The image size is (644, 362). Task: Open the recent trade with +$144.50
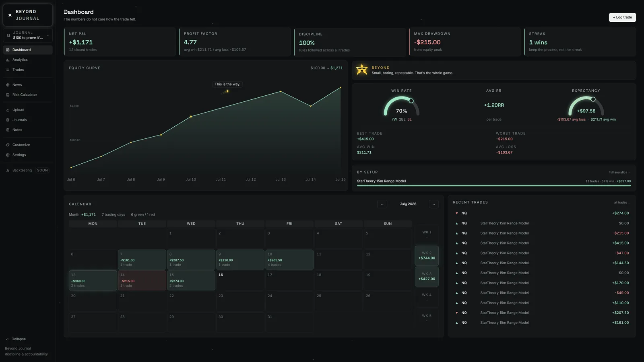542,263
